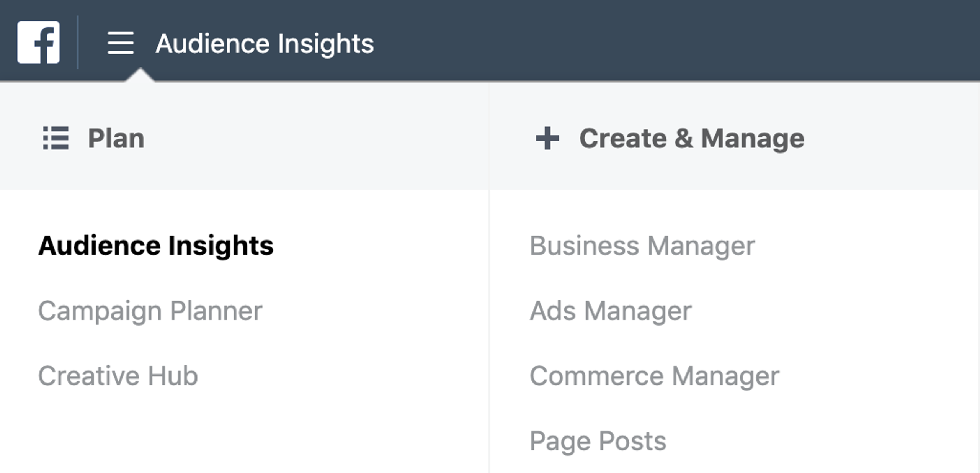Open Business Manager

tap(642, 246)
